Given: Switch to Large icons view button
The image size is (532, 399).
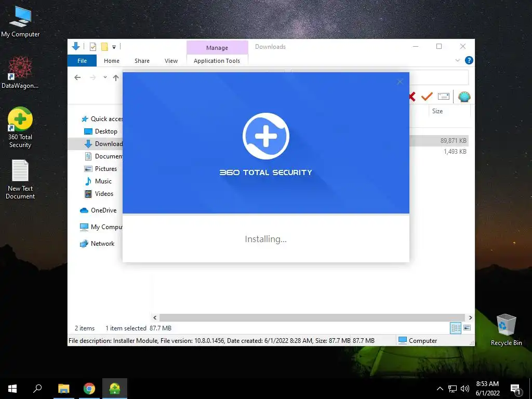Looking at the screenshot, I should click(467, 328).
